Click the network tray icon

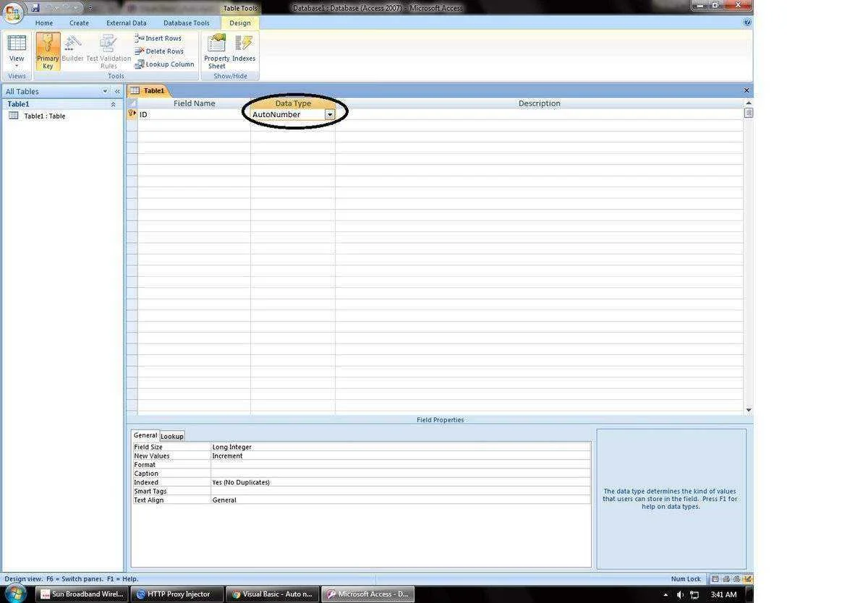tap(694, 594)
